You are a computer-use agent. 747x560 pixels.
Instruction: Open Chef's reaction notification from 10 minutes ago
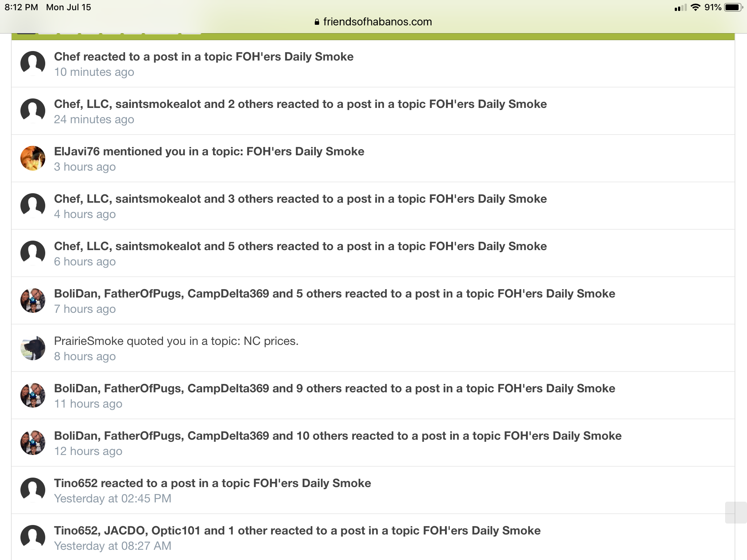click(x=373, y=63)
